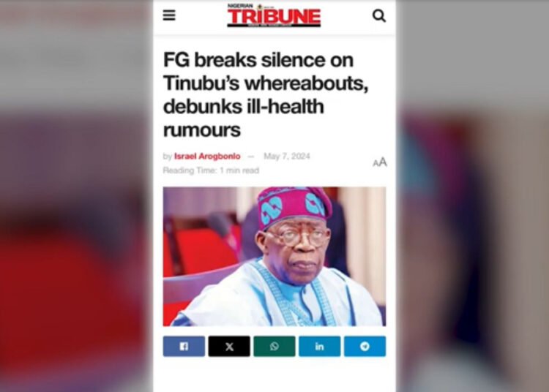The image size is (549, 392).
Task: Share article on X (Twitter)
Action: coord(229,346)
